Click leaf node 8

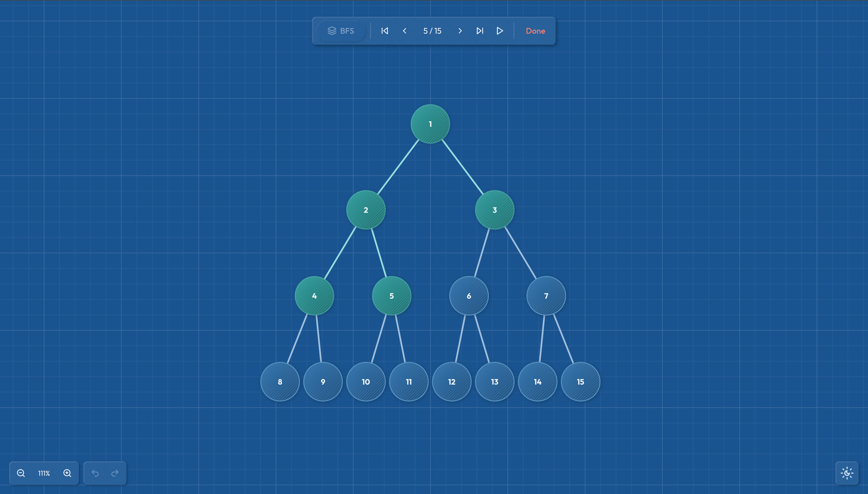(280, 382)
